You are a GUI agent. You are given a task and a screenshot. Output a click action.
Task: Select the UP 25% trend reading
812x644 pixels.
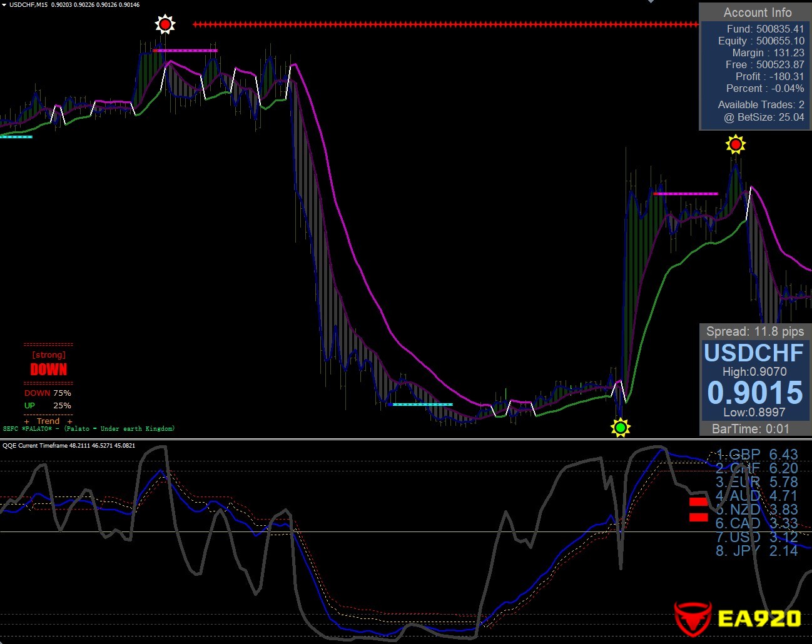pyautogui.click(x=48, y=406)
